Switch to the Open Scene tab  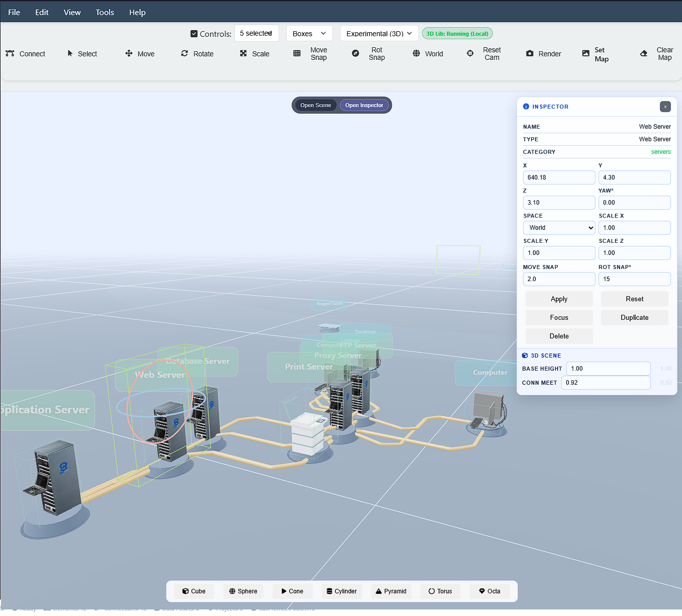315,105
